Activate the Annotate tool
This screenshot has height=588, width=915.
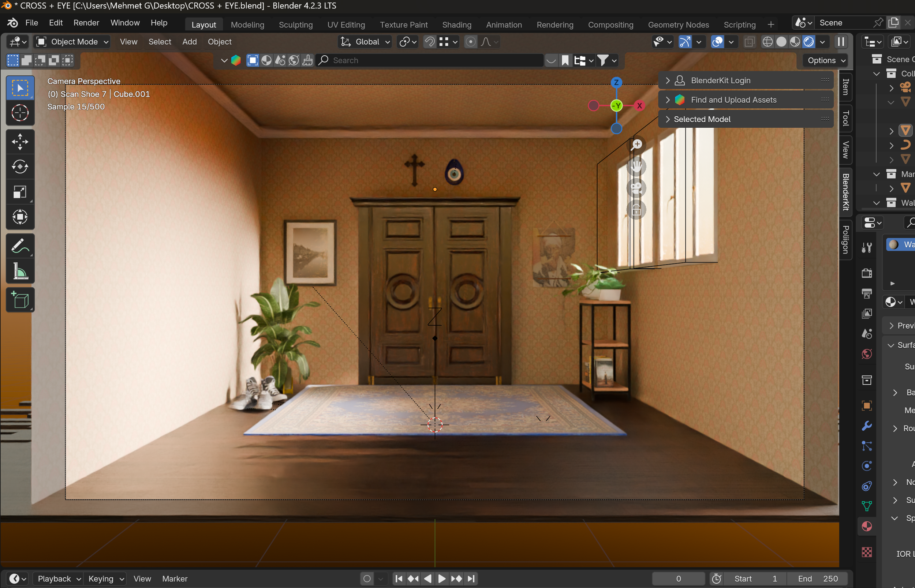coord(20,246)
